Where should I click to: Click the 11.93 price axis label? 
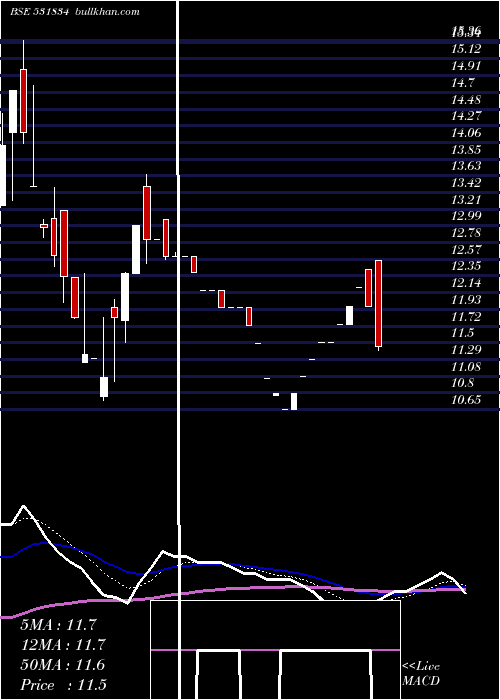[x=466, y=300]
